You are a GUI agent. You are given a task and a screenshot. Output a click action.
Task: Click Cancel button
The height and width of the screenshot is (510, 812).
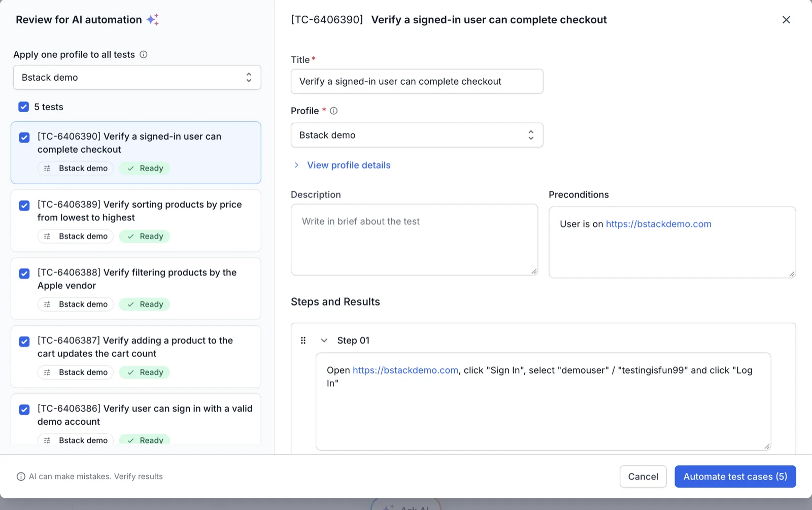[643, 477]
